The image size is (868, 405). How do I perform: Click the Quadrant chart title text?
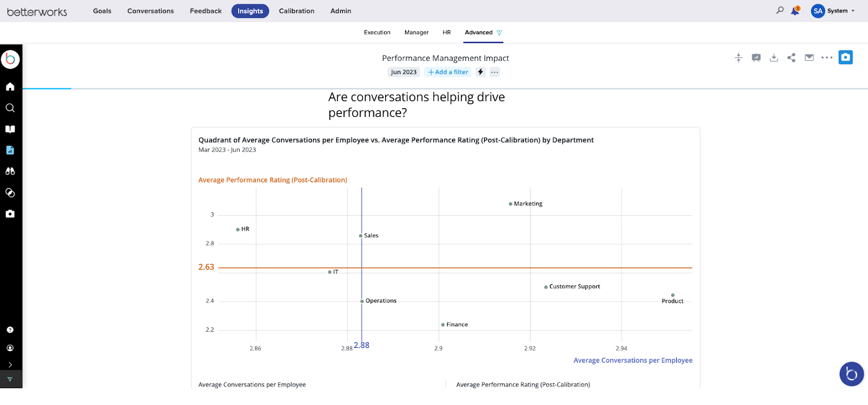tap(396, 140)
